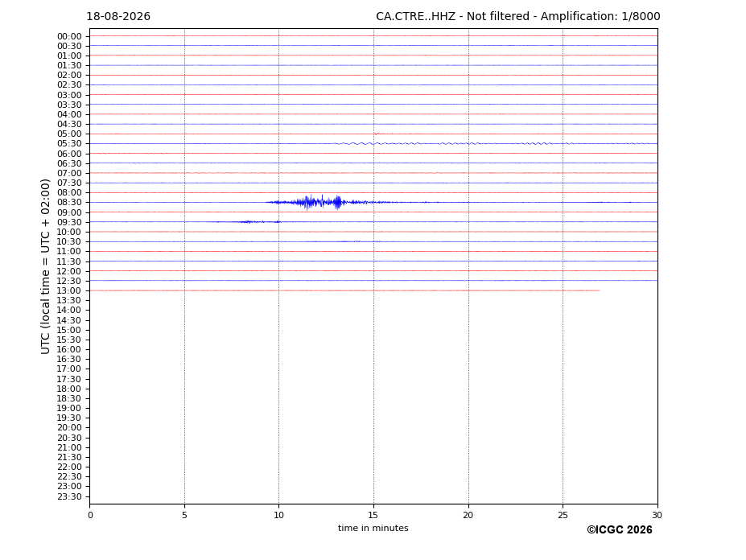Click the small tremor on 09:30 trace
Image resolution: width=746 pixels, height=560 pixels.
point(247,222)
